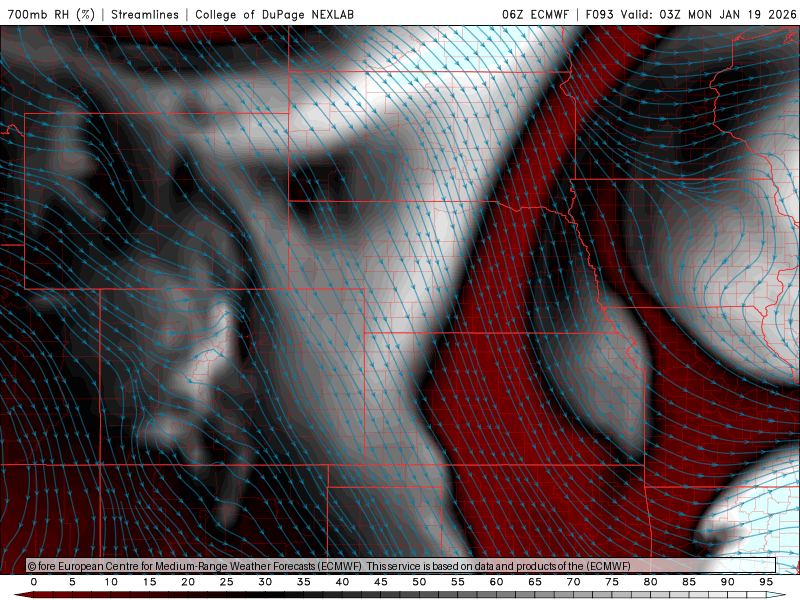Click the '60' value on the scale

tap(496, 582)
